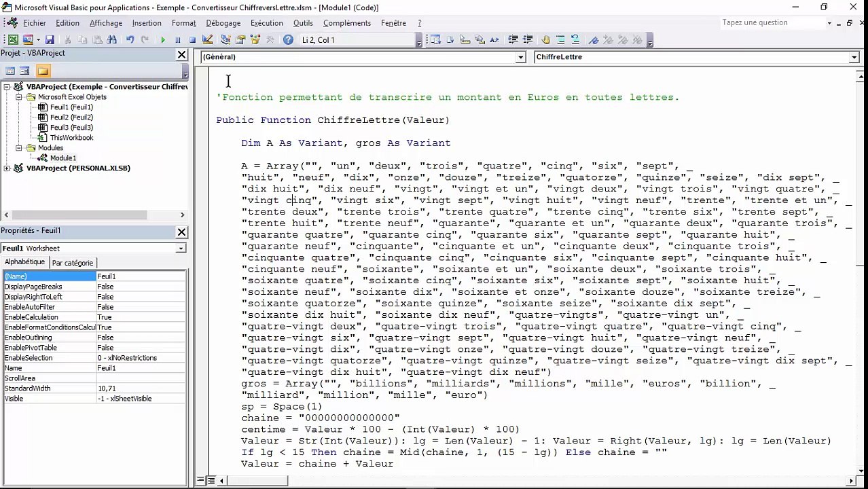Collapse the Microsoft Excel Objets folder
This screenshot has width=868, height=489.
(x=20, y=97)
